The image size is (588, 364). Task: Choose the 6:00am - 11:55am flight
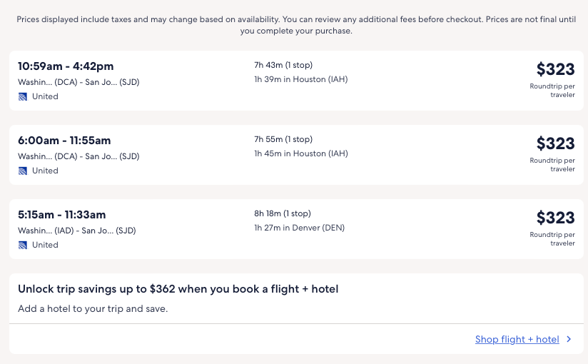click(x=64, y=141)
